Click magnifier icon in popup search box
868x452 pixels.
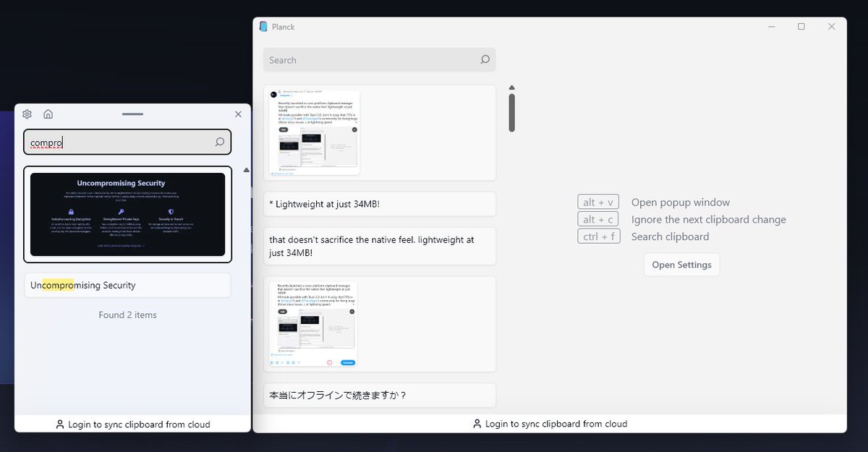coord(219,142)
